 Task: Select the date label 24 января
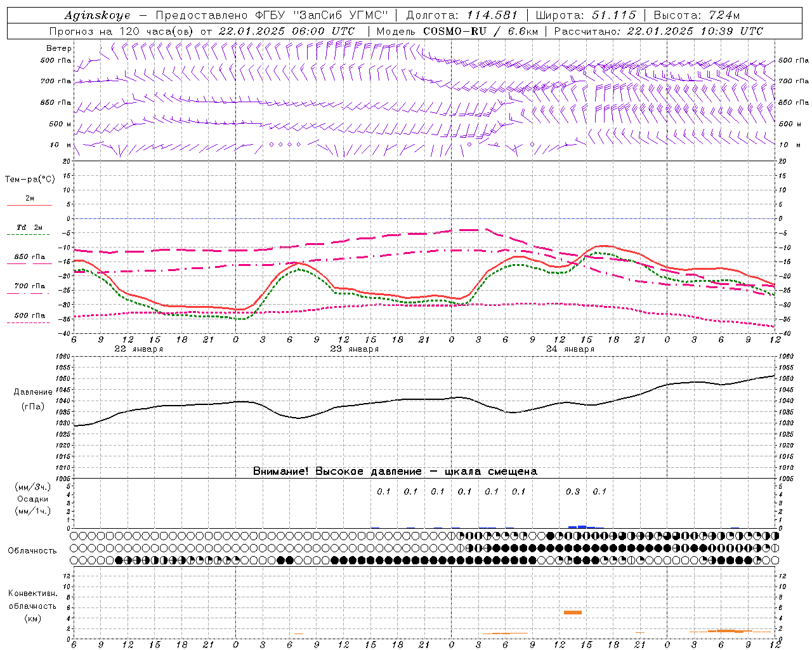pos(570,349)
